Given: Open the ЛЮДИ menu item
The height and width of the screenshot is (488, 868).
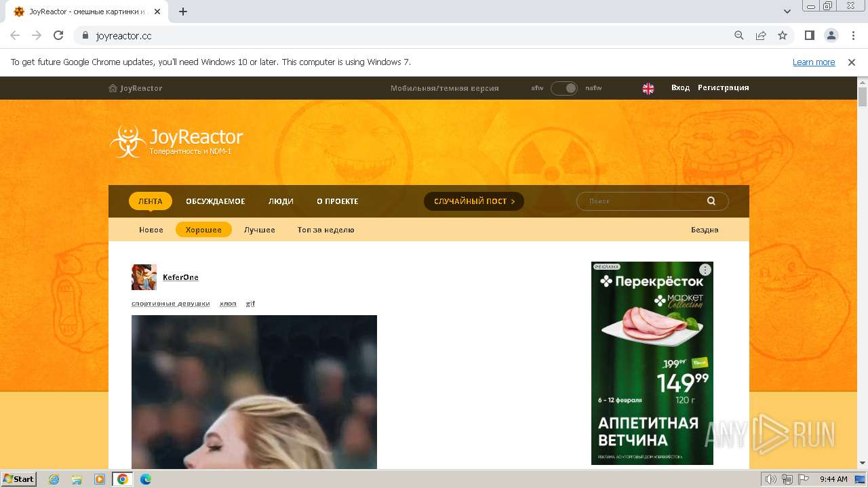Looking at the screenshot, I should pyautogui.click(x=281, y=201).
